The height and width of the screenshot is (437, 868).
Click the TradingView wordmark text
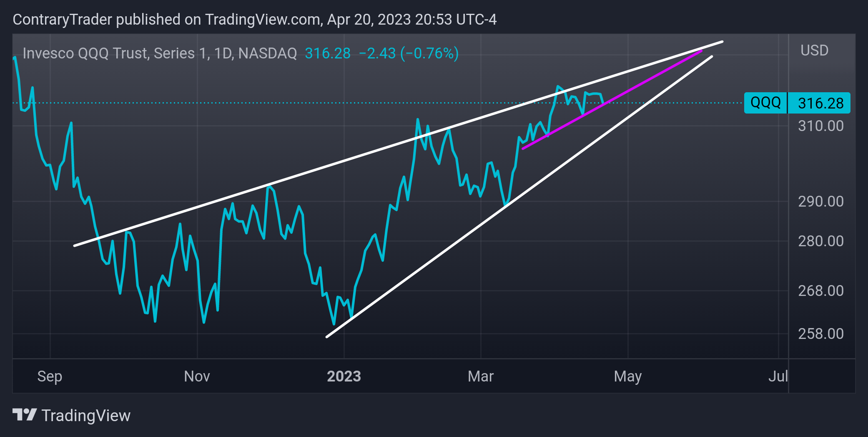(x=86, y=416)
